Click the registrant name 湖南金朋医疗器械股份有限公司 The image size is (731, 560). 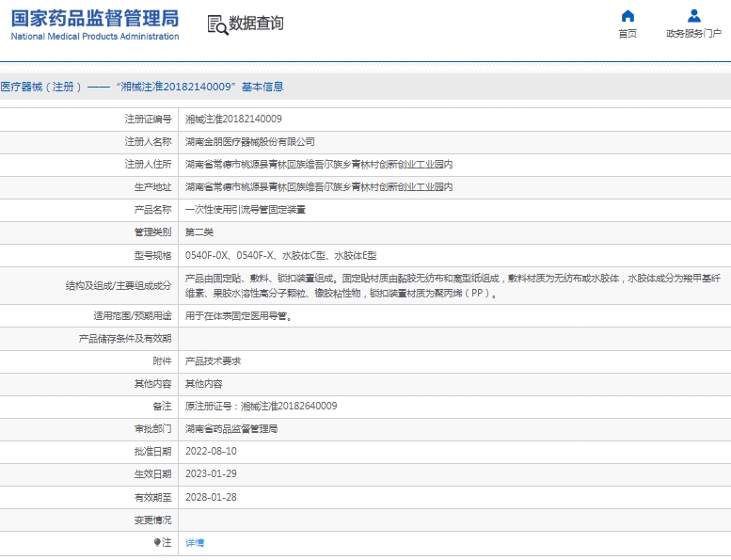coord(250,142)
